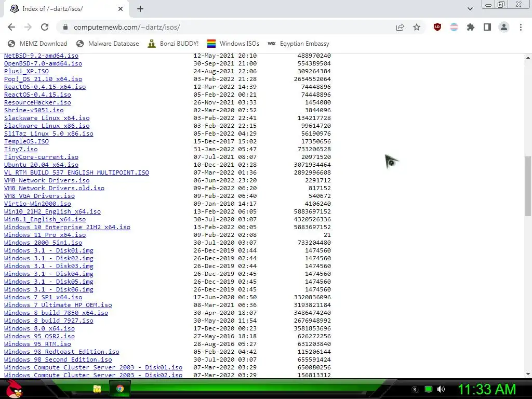This screenshot has width=532, height=399.
Task: Open the striped flag extension icon
Action: (x=454, y=27)
